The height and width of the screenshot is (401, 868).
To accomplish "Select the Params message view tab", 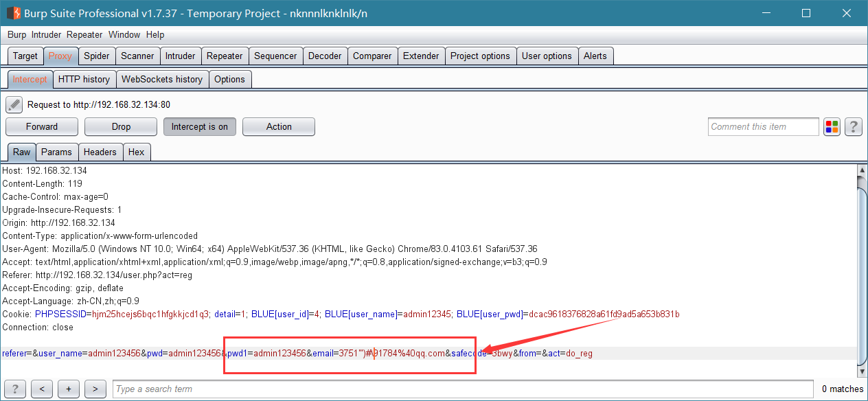I will pyautogui.click(x=56, y=152).
